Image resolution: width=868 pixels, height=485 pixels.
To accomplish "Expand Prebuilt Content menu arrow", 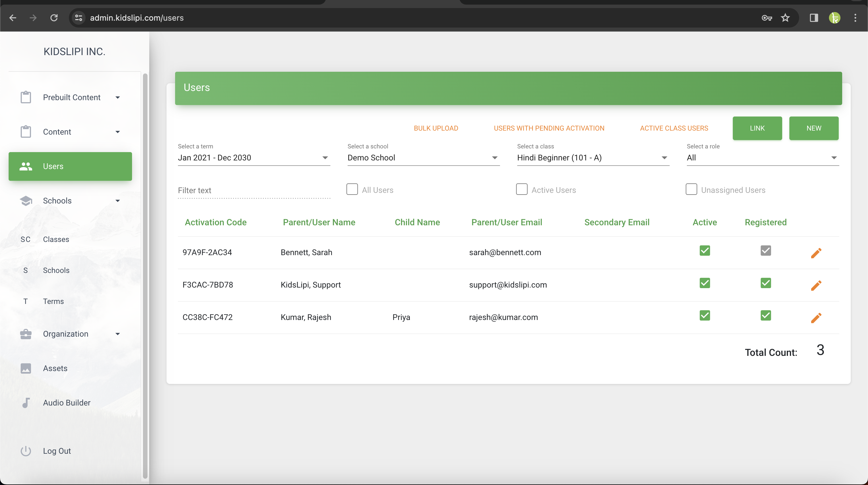I will [118, 98].
